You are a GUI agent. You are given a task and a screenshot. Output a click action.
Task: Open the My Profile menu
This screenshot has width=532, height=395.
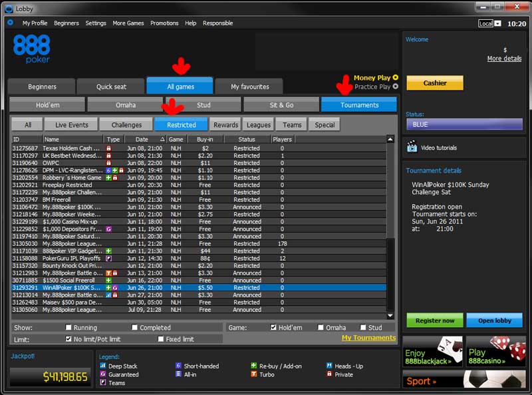pyautogui.click(x=35, y=23)
